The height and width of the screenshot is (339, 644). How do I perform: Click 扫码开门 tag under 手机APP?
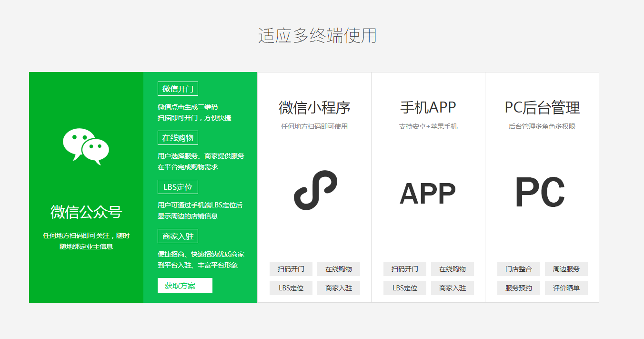coord(405,269)
